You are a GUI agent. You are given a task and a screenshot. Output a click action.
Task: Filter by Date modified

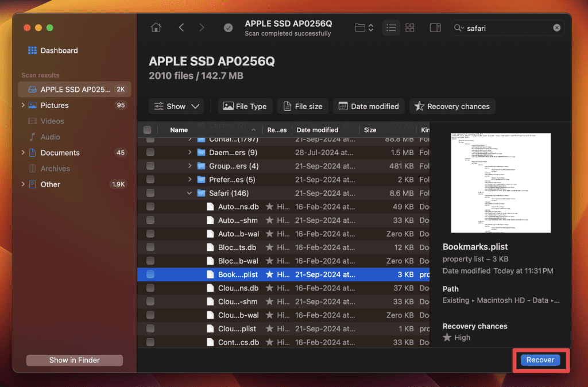369,106
